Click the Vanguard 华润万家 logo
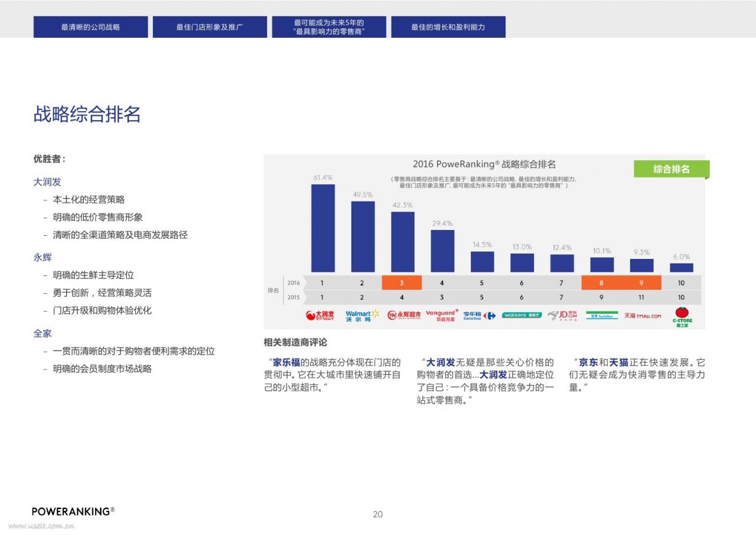Screen dimensions: 756x535 point(442,315)
